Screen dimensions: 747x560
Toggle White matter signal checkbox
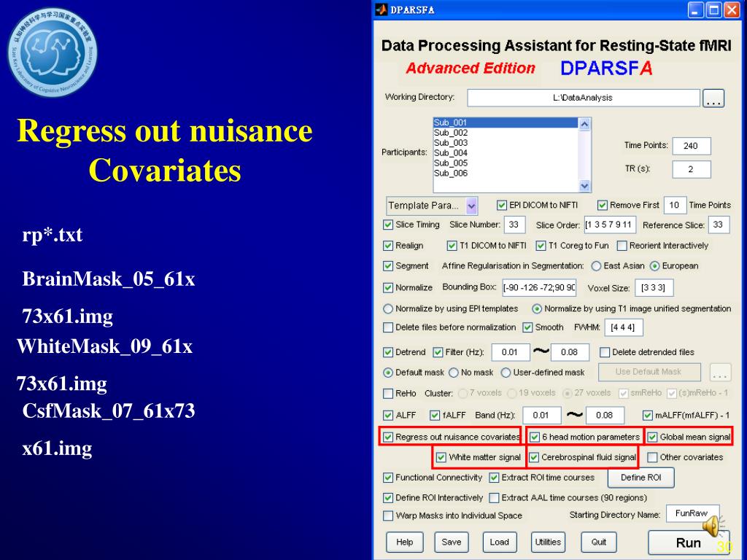coord(441,457)
